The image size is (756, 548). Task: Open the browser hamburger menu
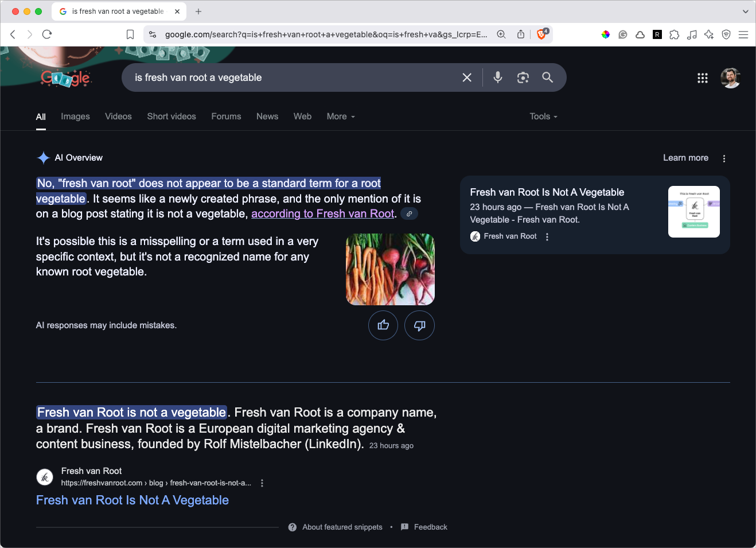point(743,34)
